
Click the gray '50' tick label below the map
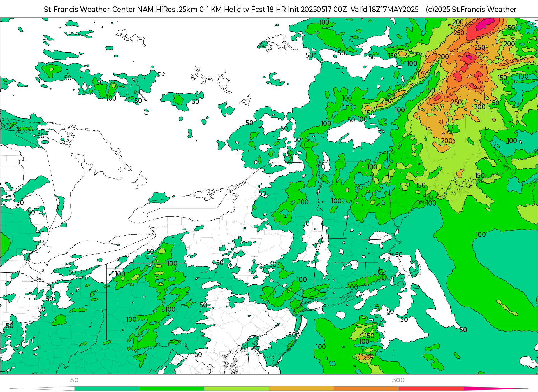(74, 380)
